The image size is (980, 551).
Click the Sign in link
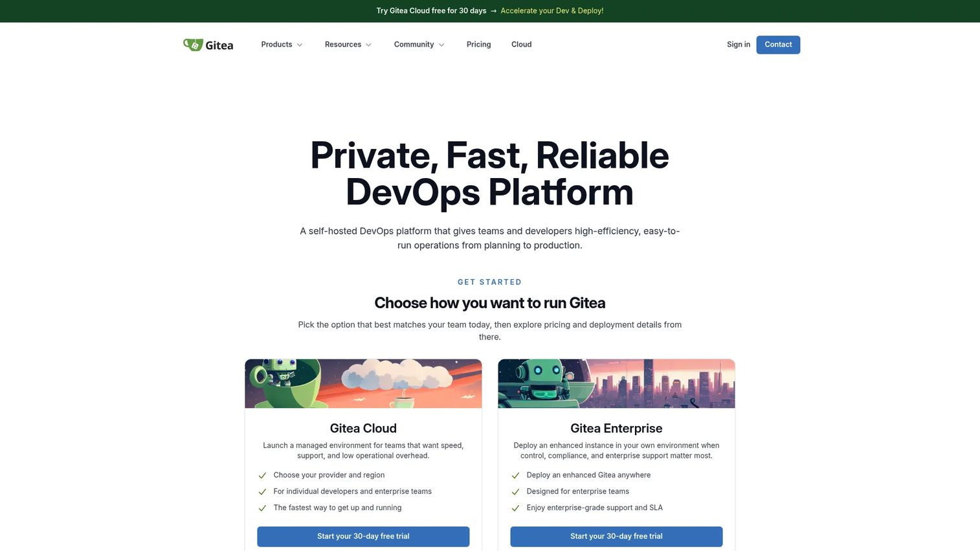[739, 45]
